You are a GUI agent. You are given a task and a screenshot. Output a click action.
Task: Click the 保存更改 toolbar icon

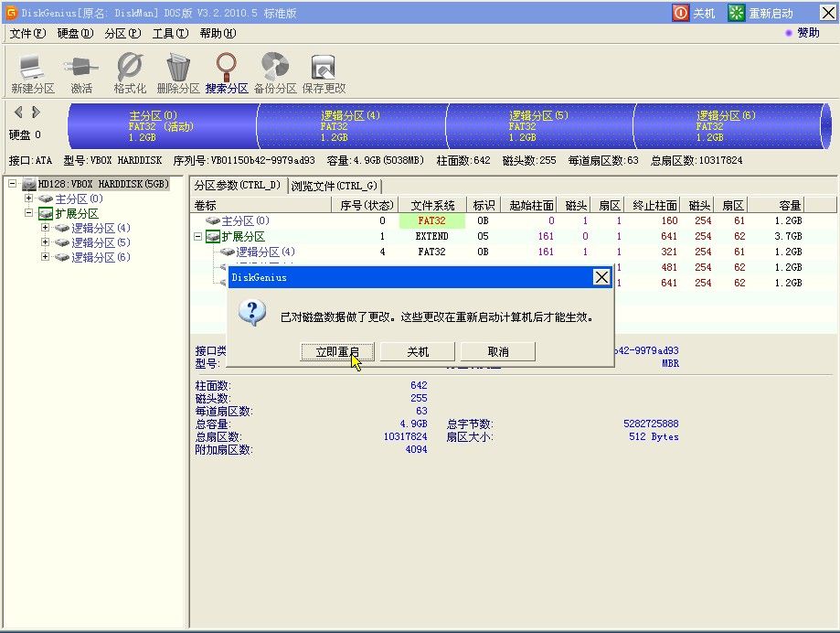(323, 68)
